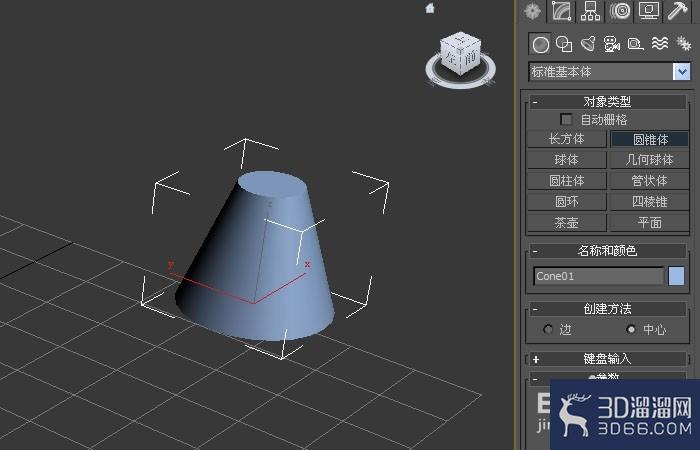Select the 边 edge radio button
Viewport: 700px width, 450px height.
[548, 329]
